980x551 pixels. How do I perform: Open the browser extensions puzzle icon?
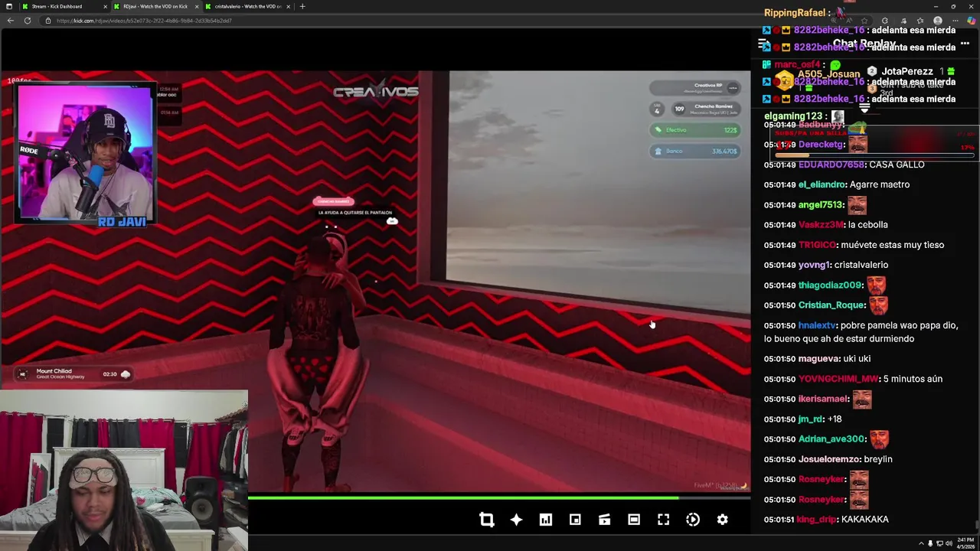(x=885, y=21)
